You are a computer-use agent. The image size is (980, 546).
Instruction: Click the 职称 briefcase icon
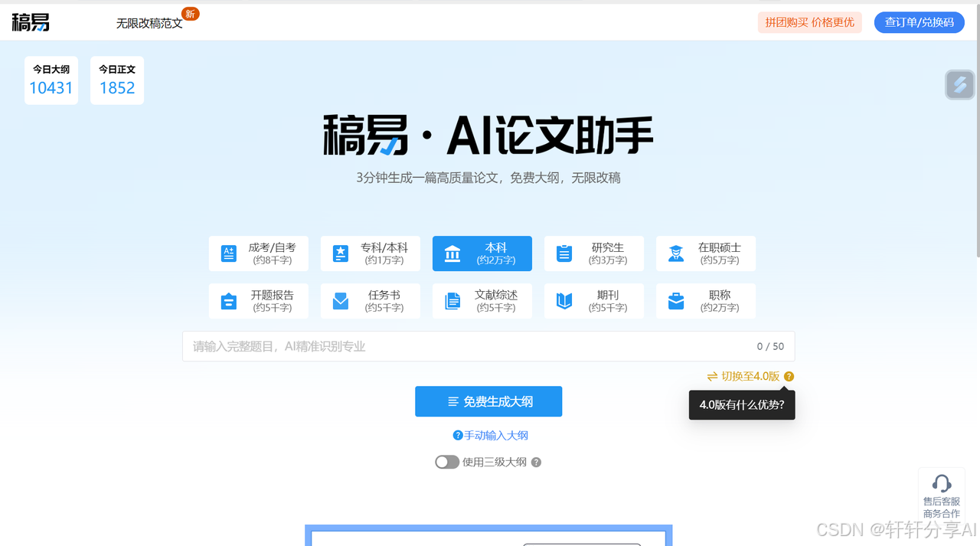pyautogui.click(x=676, y=302)
